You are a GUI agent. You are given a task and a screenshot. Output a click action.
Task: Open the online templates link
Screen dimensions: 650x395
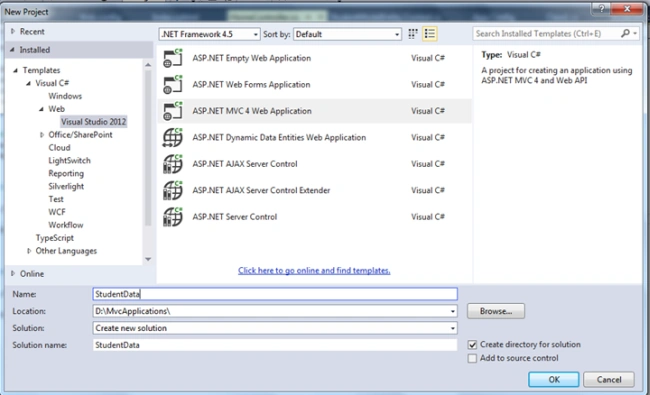314,271
